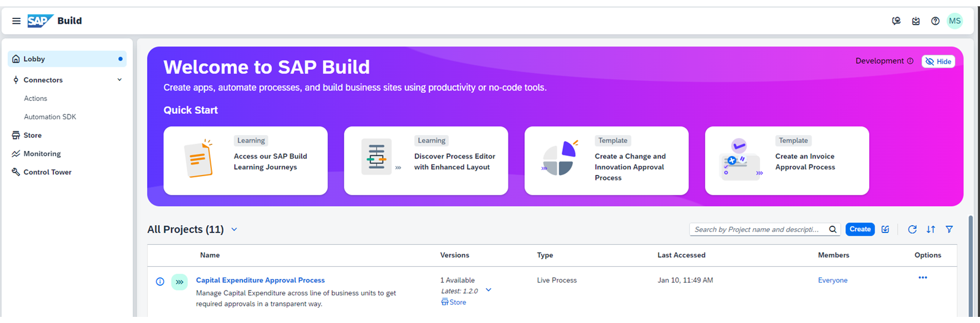Click the Store link under versions

pos(454,302)
